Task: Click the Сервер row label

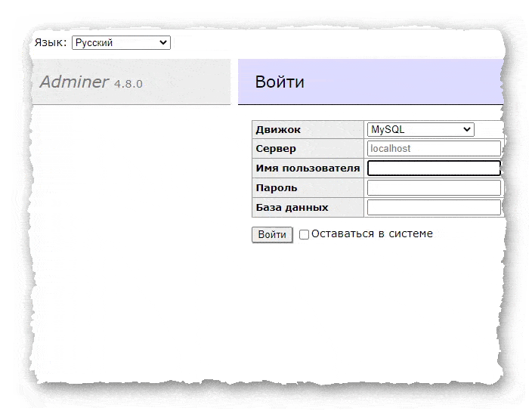Action: tap(276, 149)
